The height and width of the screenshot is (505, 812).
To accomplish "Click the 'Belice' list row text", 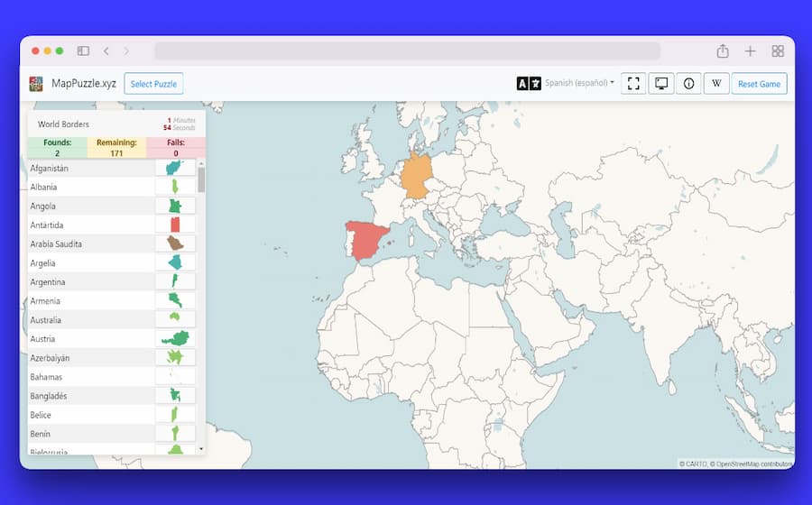I will pos(41,415).
